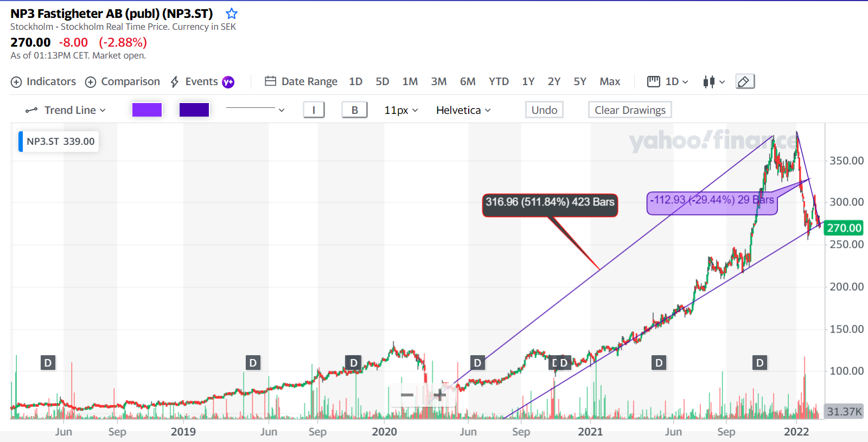This screenshot has height=442, width=868.
Task: Zoom out chart with minus button
Action: (407, 395)
